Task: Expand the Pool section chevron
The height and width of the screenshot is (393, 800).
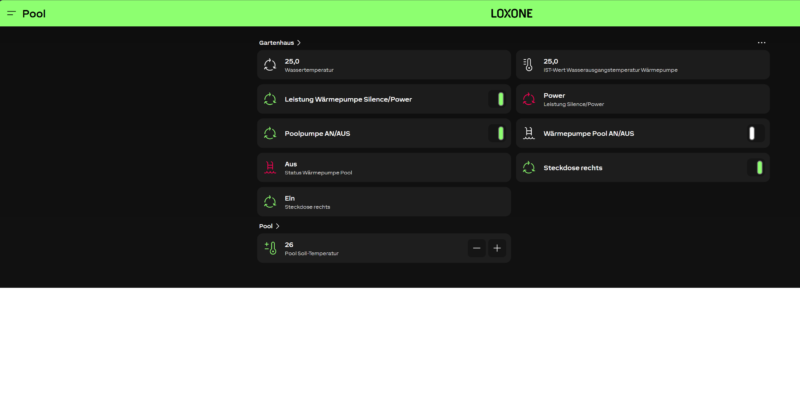Action: [x=278, y=226]
